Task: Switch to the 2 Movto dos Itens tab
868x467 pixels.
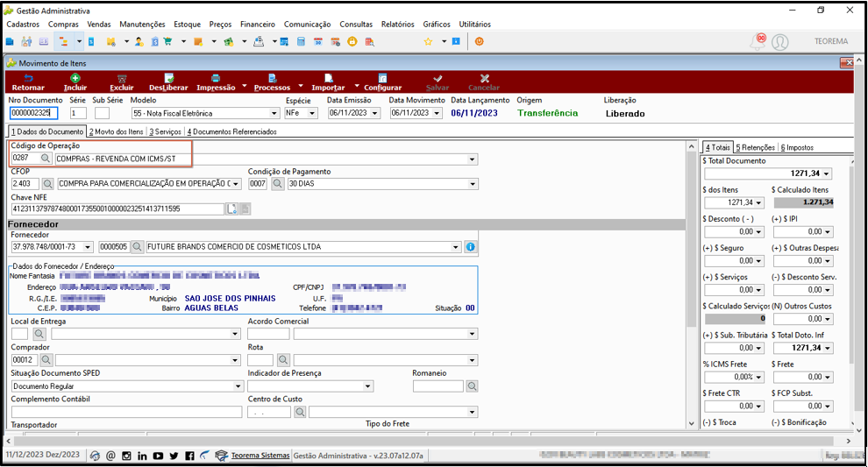Action: [x=117, y=131]
